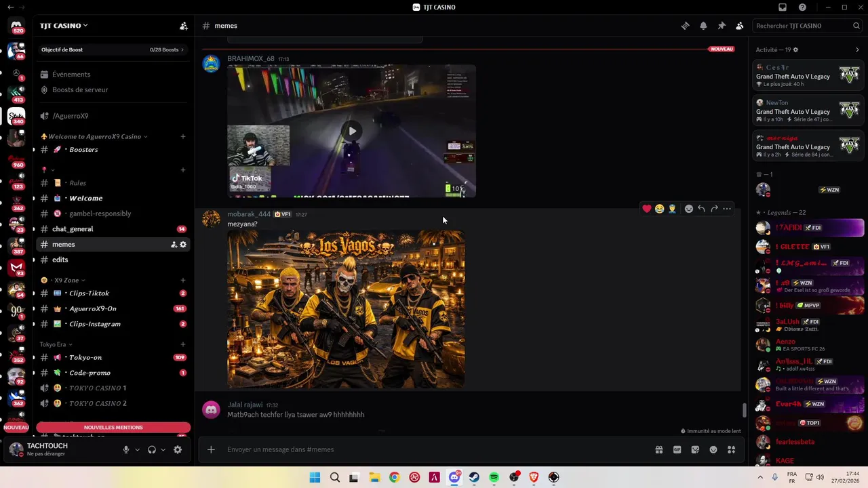Open the apps launcher icon in message bar

point(731,449)
